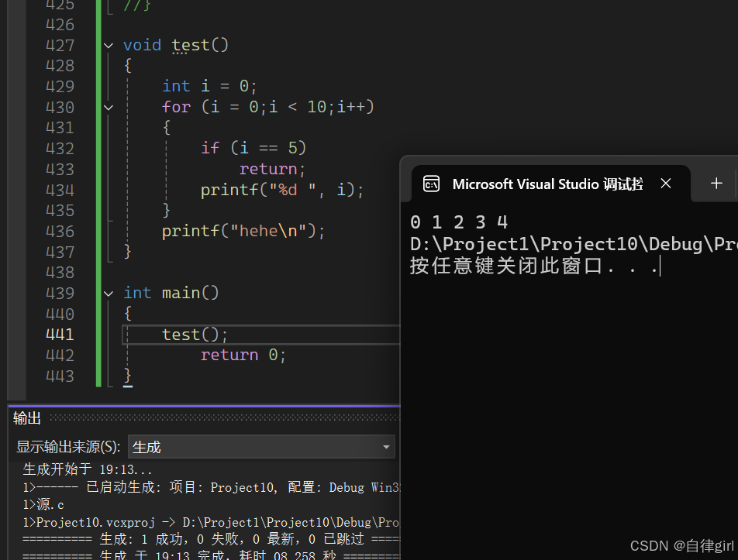Place cursor on the test(); call in main
Screen dimensions: 738x560
coord(195,335)
